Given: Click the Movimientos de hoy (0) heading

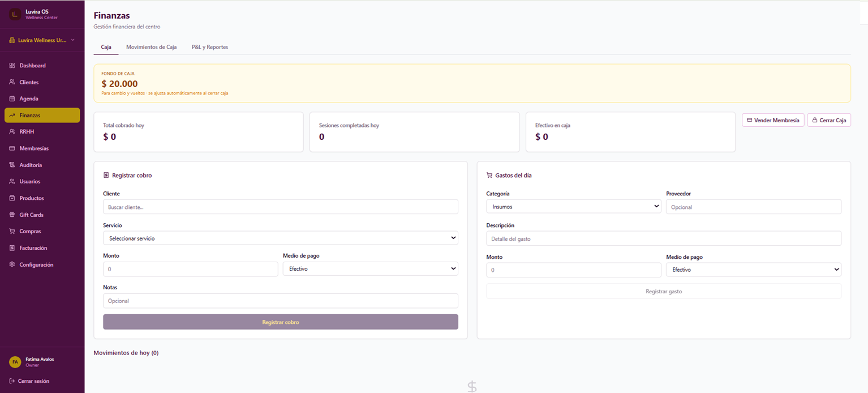Looking at the screenshot, I should tap(126, 353).
